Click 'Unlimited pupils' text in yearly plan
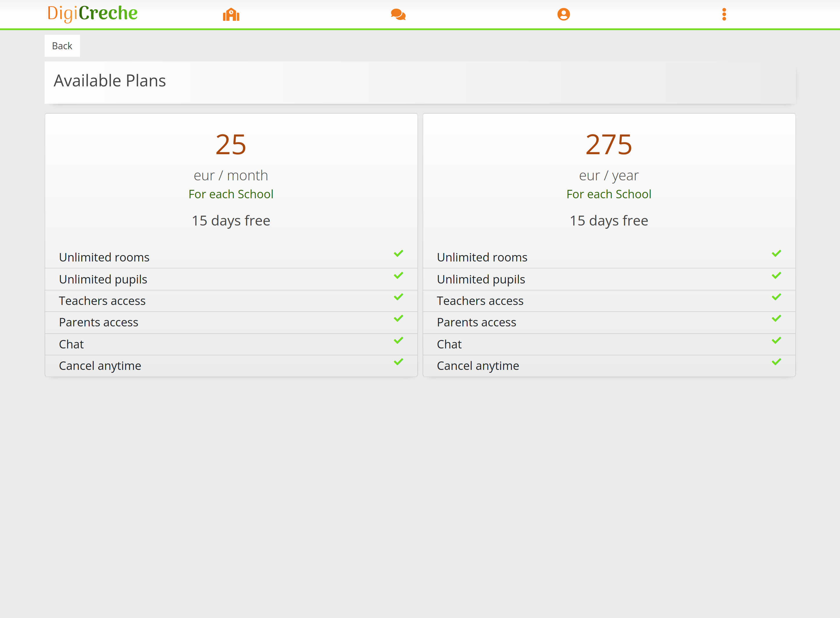 (481, 279)
